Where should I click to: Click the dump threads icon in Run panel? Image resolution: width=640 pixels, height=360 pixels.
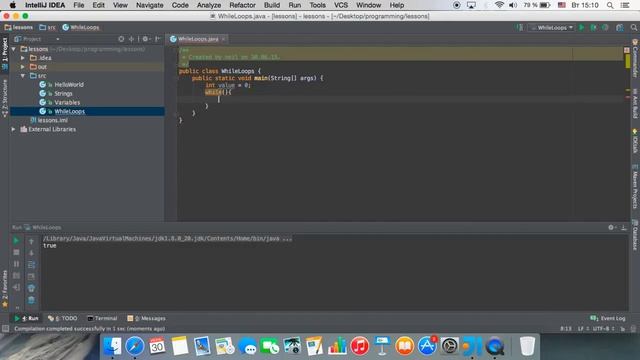[16, 276]
